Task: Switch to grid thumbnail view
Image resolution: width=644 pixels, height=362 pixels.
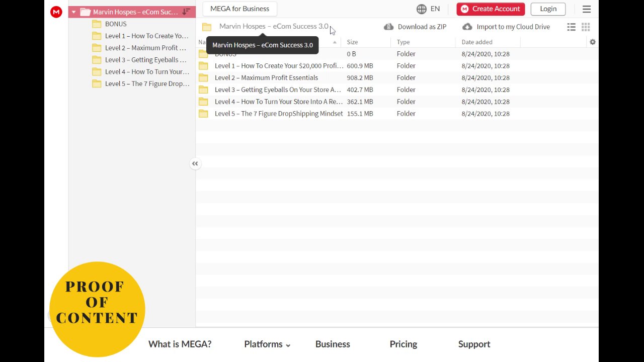Action: pos(586,27)
